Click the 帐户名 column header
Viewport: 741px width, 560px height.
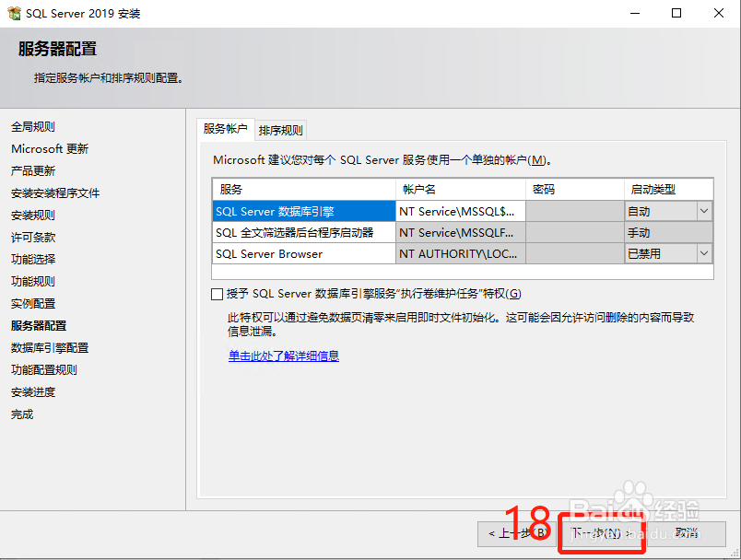(461, 190)
